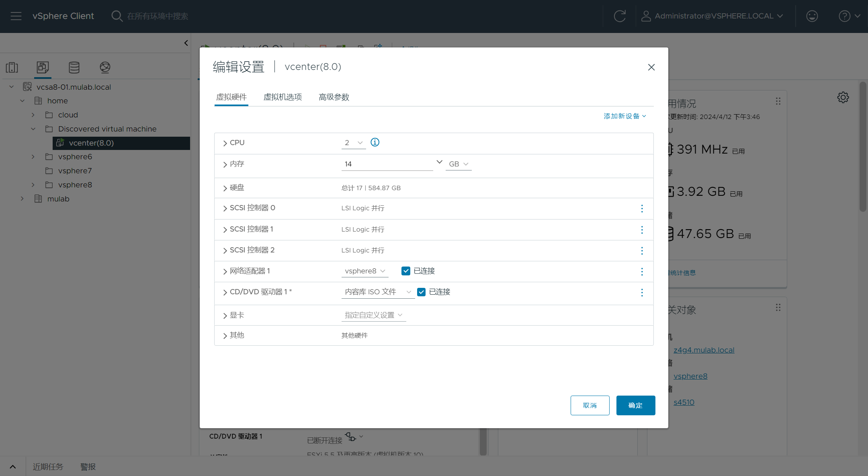The image size is (868, 476).
Task: Open s4510 datastore link
Action: click(684, 402)
